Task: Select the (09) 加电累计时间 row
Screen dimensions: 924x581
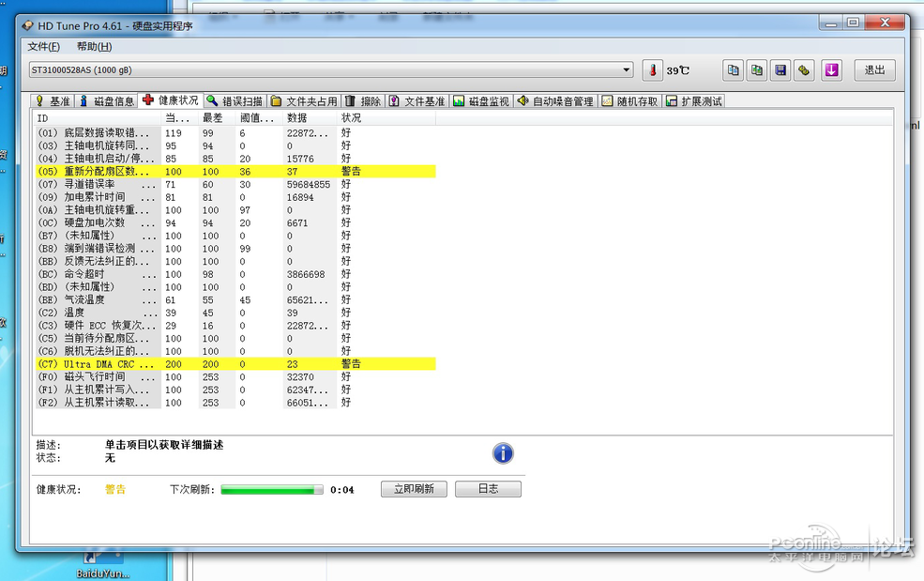Action: [235, 197]
